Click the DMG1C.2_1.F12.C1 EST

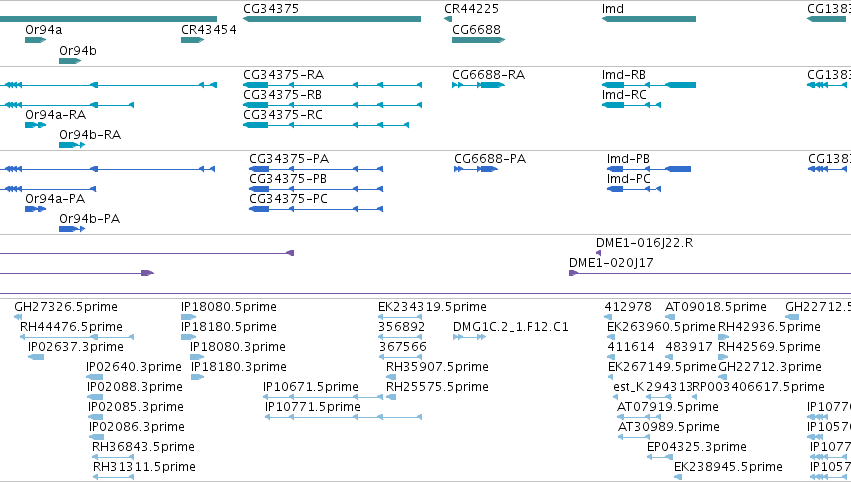tap(469, 337)
